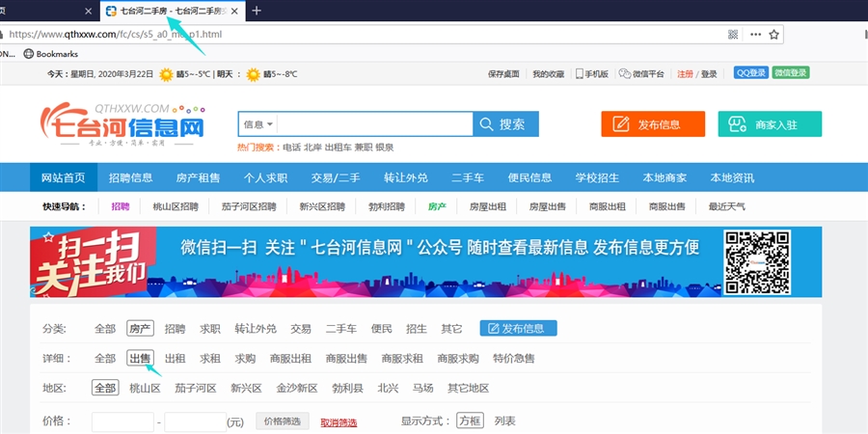Go to 二手车 navigation tab

point(468,177)
